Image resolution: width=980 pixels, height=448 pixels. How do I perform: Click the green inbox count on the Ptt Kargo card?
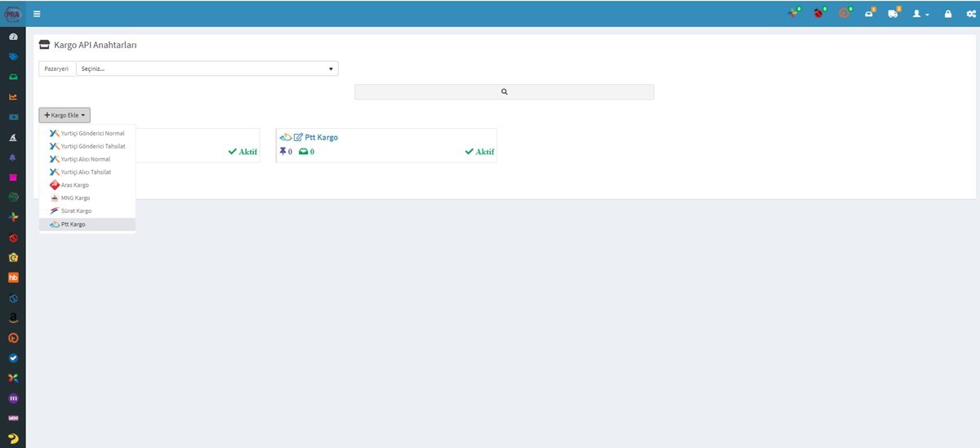[306, 152]
